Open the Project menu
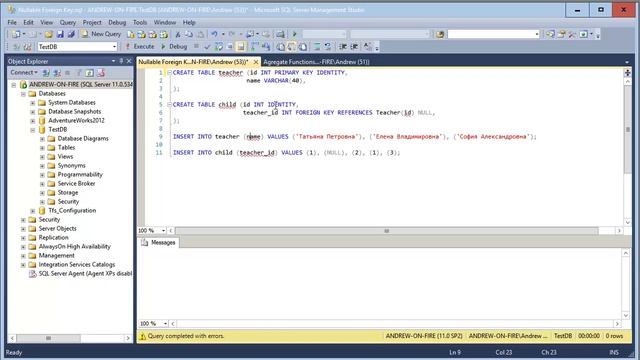The width and height of the screenshot is (640, 360). tap(92, 22)
